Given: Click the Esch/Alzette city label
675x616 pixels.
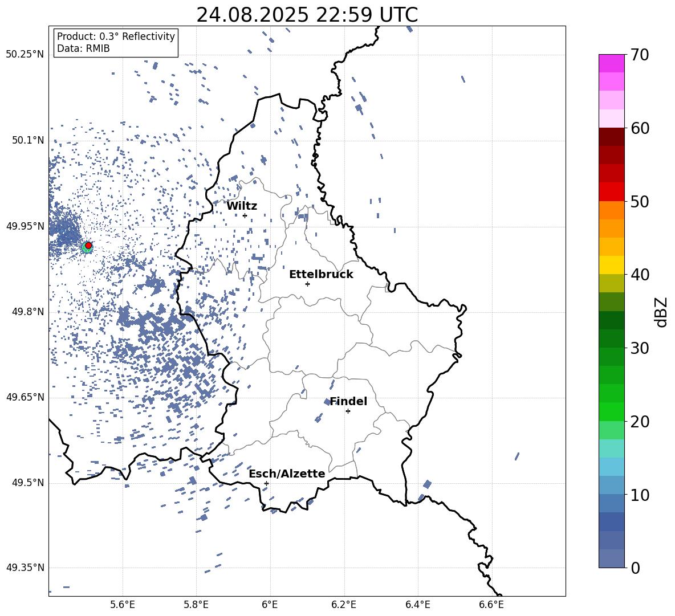Looking at the screenshot, I should point(287,474).
